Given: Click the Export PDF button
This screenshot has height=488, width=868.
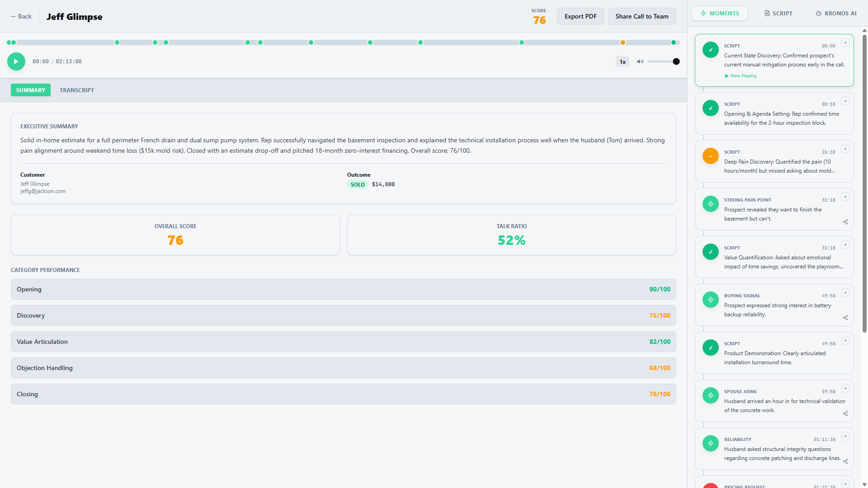Looking at the screenshot, I should [580, 16].
